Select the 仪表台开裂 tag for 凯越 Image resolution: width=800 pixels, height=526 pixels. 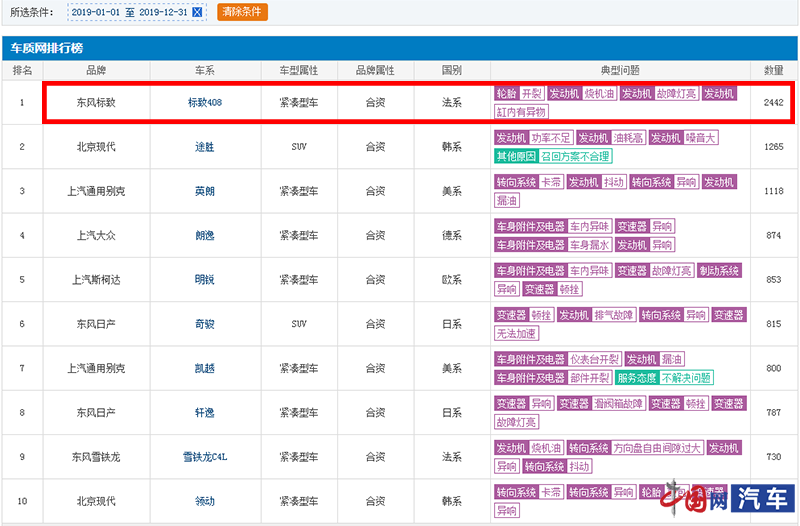pos(596,359)
